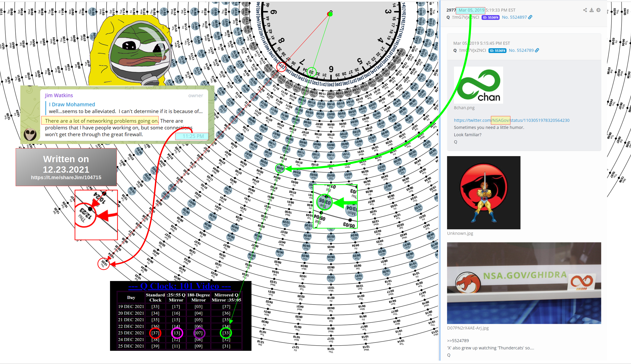Click the purple ID: 5536f4 badge

[490, 18]
